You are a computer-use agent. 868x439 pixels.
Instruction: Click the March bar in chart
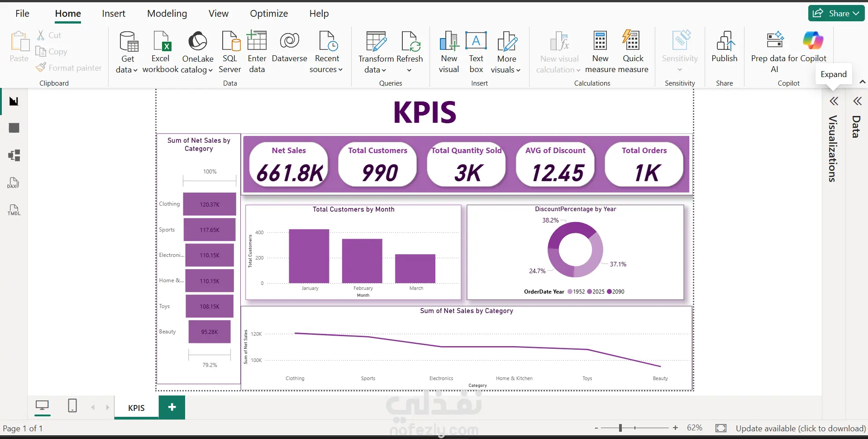415,269
